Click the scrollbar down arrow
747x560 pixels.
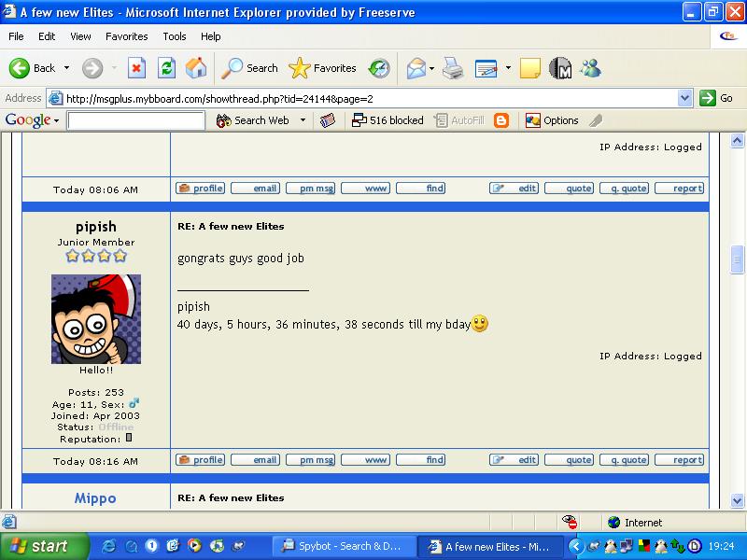[737, 500]
